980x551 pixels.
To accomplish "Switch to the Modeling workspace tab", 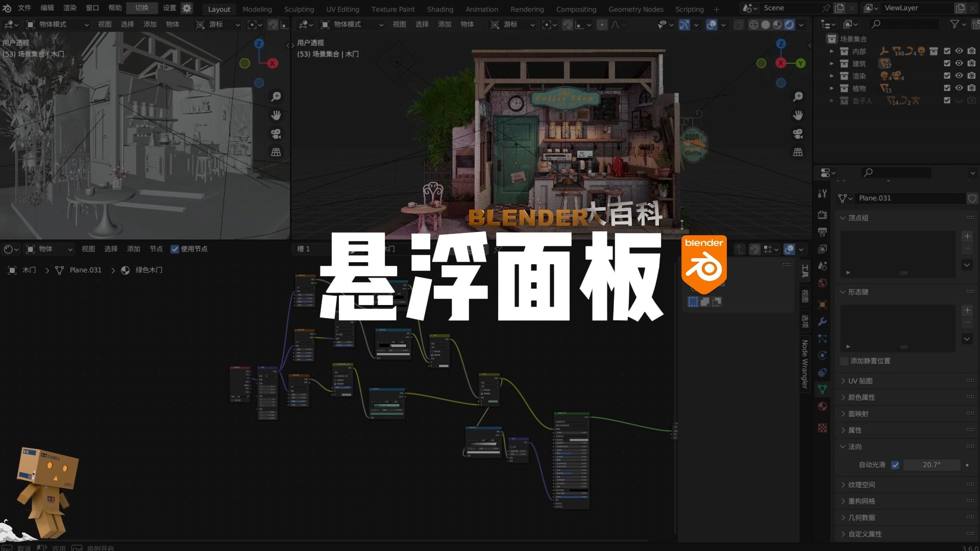I will tap(257, 9).
